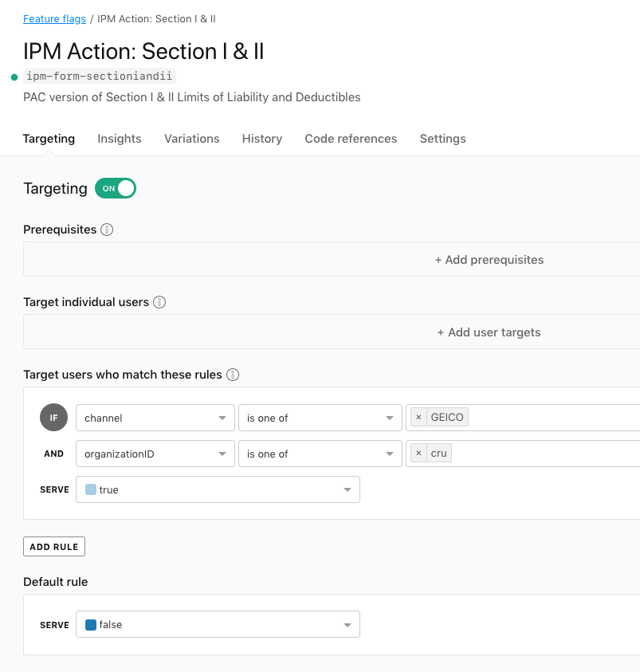Viewport: 640px width, 672px height.
Task: Remove the cru value chip
Action: point(419,454)
